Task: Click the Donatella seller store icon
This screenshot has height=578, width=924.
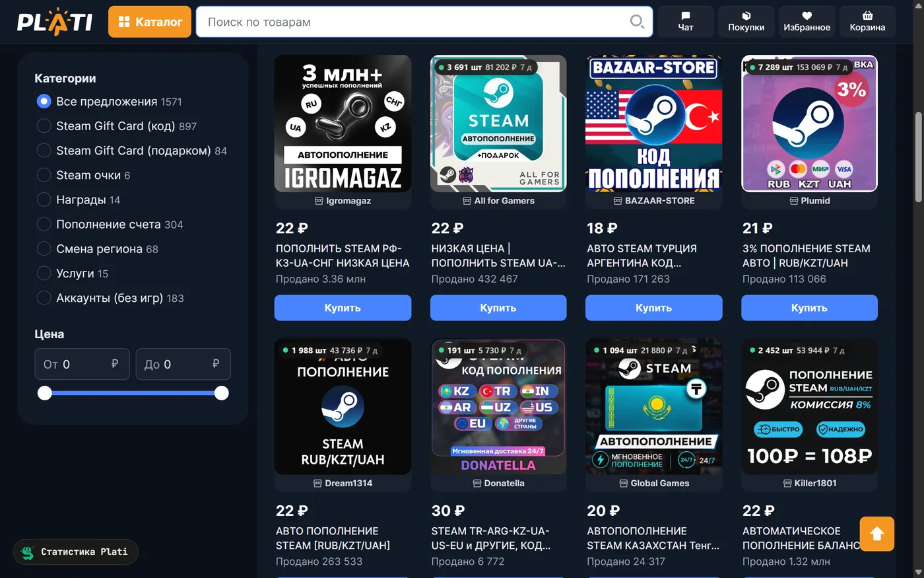Action: (x=477, y=484)
